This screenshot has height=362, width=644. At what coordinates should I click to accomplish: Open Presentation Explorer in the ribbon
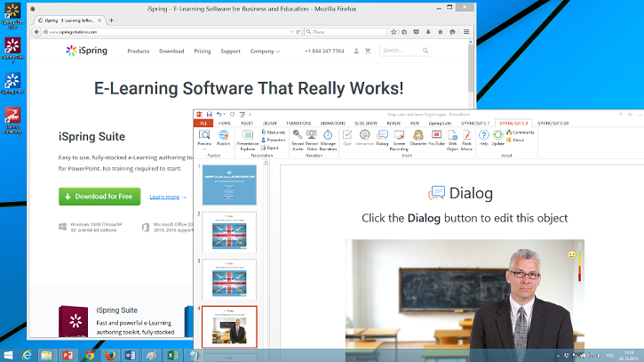coord(248,140)
